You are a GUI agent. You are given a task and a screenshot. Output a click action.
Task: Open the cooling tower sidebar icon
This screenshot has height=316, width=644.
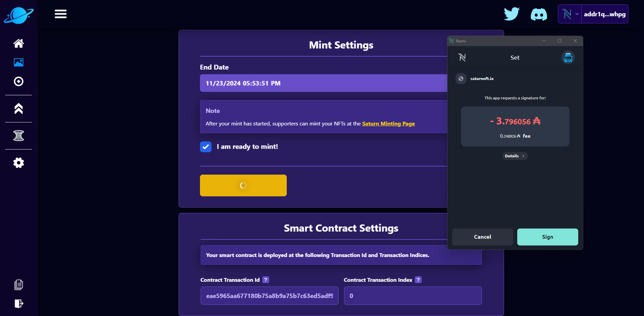click(x=19, y=136)
